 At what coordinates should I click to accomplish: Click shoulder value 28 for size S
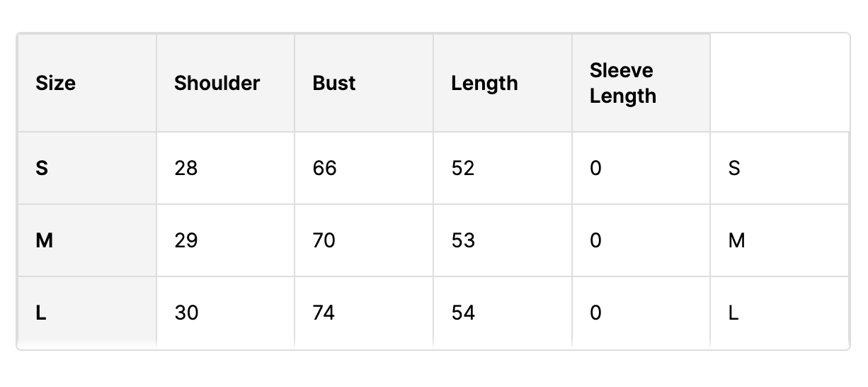click(185, 169)
